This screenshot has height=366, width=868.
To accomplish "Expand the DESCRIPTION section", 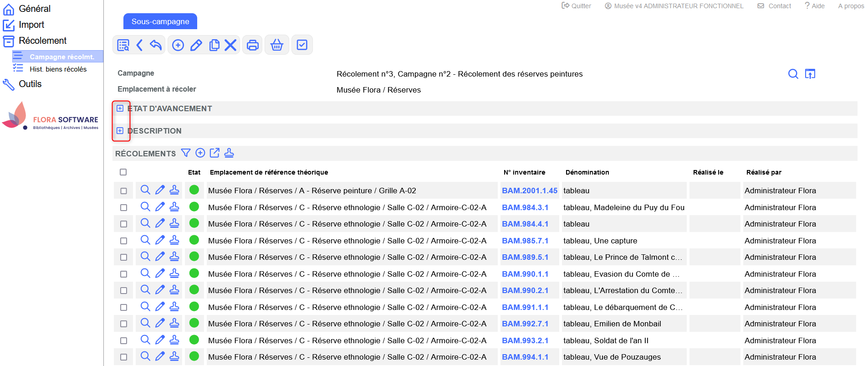I will pyautogui.click(x=120, y=131).
